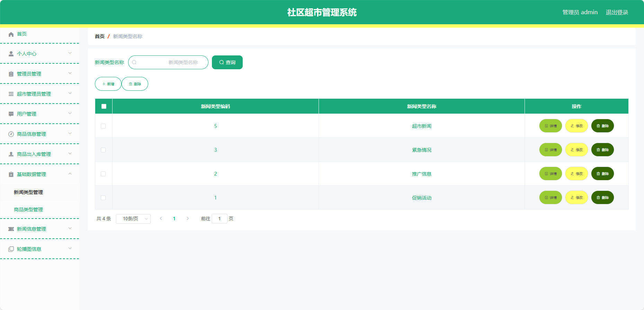Click the 超市新闻 name cell
The height and width of the screenshot is (310, 644).
coord(422,126)
